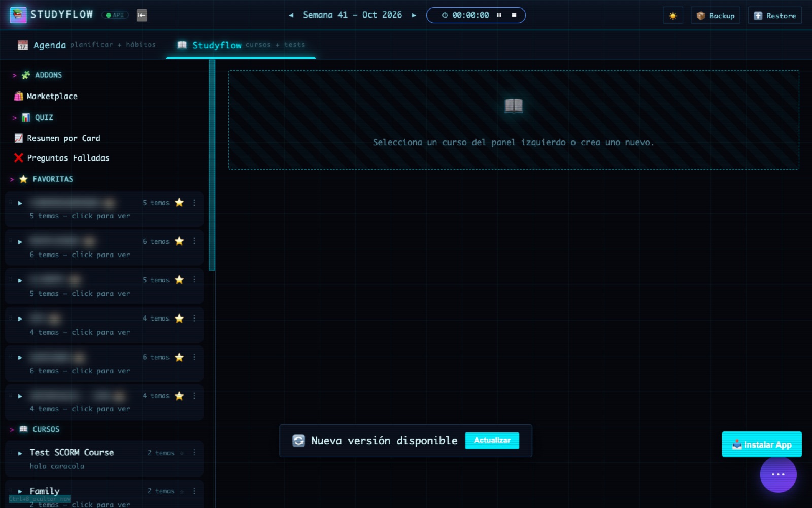Screen dimensions: 812x508
Task: Click the StudyFlow logo icon
Action: click(18, 15)
